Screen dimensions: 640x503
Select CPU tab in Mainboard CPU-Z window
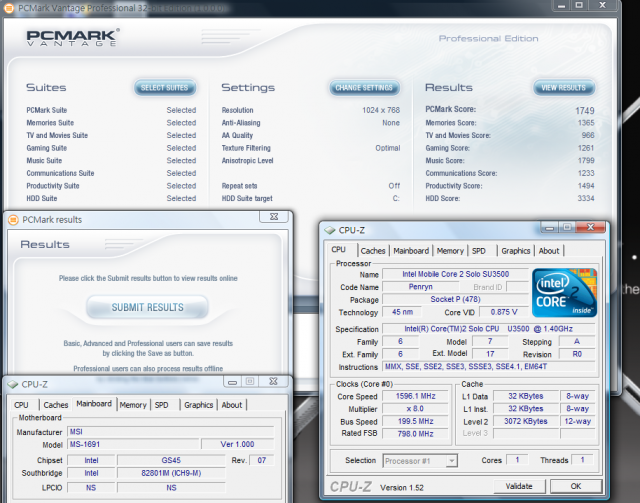[x=21, y=405]
